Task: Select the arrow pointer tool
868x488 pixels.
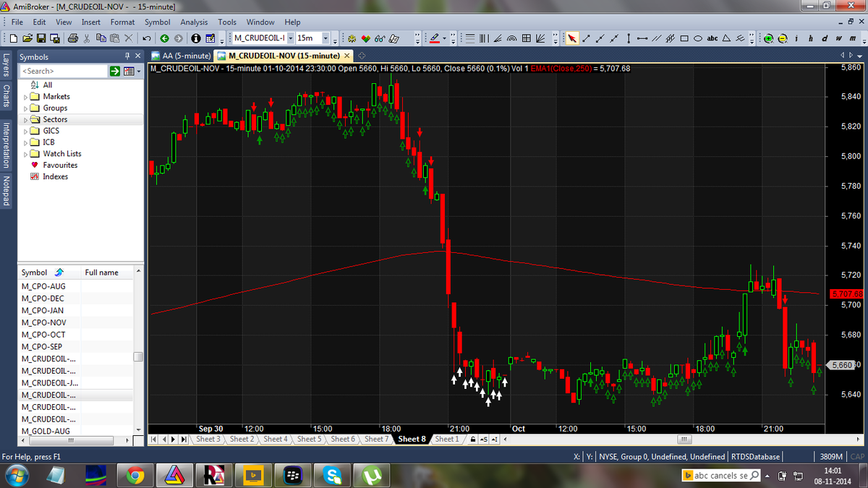Action: point(571,38)
